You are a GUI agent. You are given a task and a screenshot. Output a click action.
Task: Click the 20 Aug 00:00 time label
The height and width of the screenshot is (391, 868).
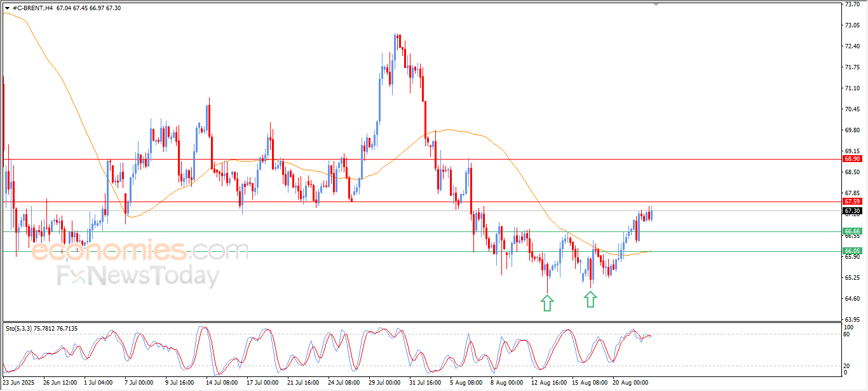tap(629, 383)
